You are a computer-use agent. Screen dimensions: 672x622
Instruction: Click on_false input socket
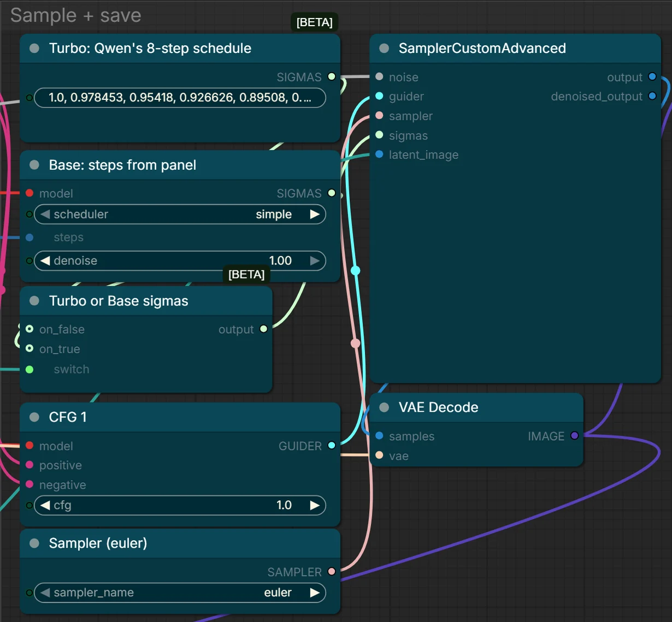point(30,329)
